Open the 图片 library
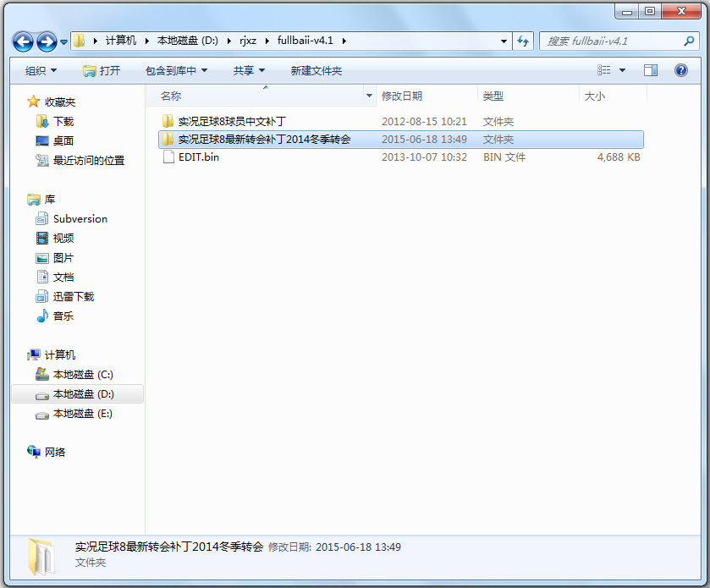Image resolution: width=710 pixels, height=588 pixels. [x=63, y=257]
